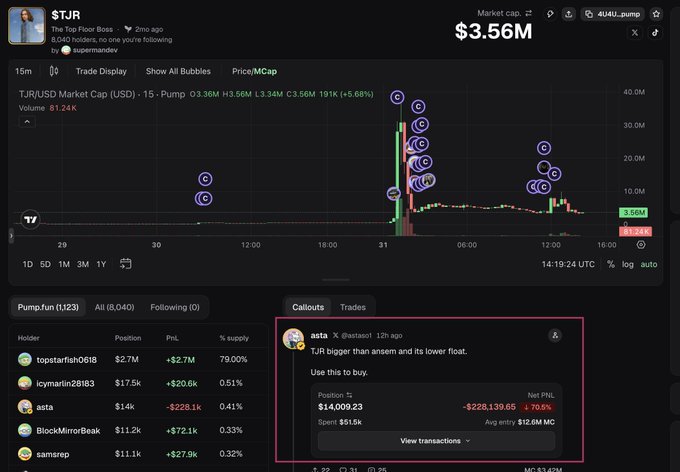Screen dimensions: 680x472
Task: Add the token to favorites with the star
Action: (656, 14)
